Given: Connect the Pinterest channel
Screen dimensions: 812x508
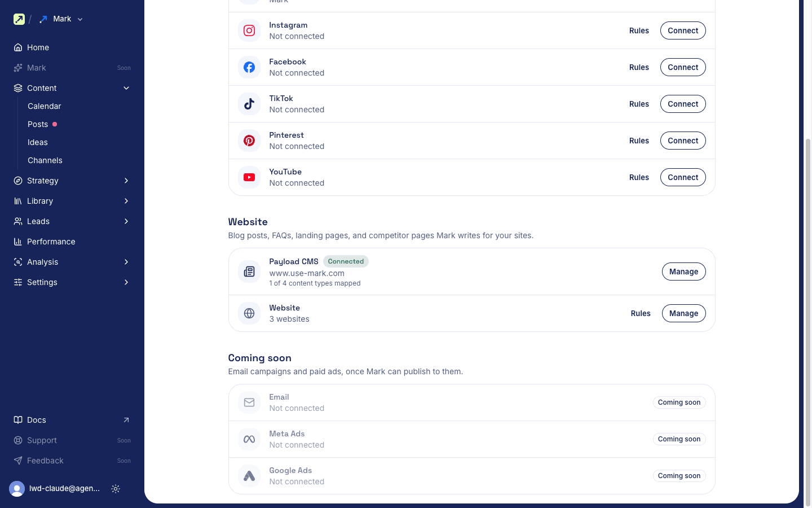Looking at the screenshot, I should pyautogui.click(x=683, y=141).
